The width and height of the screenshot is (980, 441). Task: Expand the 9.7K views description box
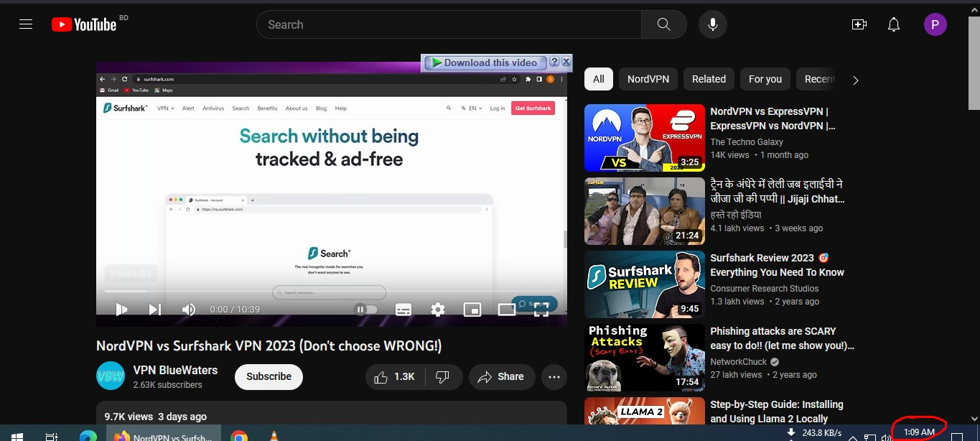tap(331, 414)
